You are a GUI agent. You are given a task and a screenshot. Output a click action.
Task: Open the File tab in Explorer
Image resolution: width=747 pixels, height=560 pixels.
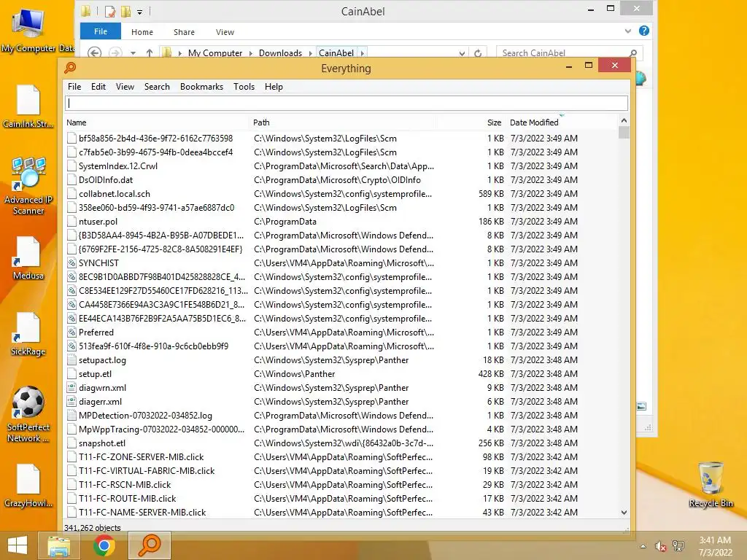pyautogui.click(x=101, y=31)
